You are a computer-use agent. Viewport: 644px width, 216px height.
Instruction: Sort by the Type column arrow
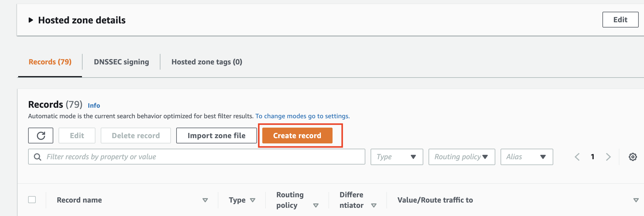coord(253,200)
